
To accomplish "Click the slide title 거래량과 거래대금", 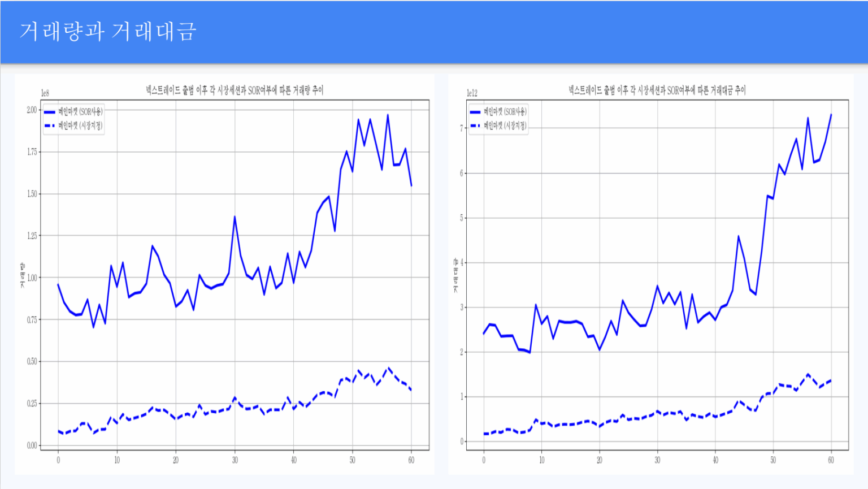I will point(107,32).
